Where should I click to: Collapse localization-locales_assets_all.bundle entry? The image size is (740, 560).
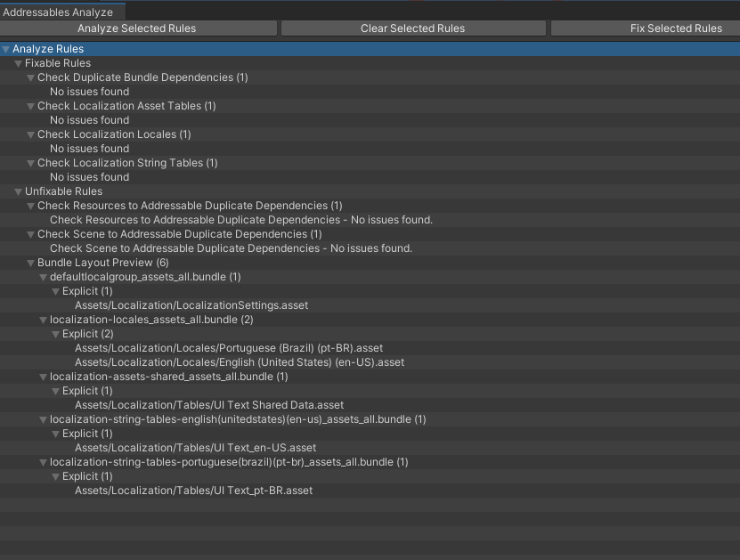43,319
